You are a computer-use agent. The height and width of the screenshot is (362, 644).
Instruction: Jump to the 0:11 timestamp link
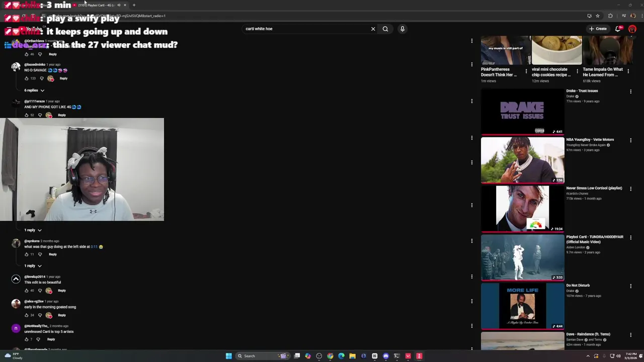tap(94, 247)
